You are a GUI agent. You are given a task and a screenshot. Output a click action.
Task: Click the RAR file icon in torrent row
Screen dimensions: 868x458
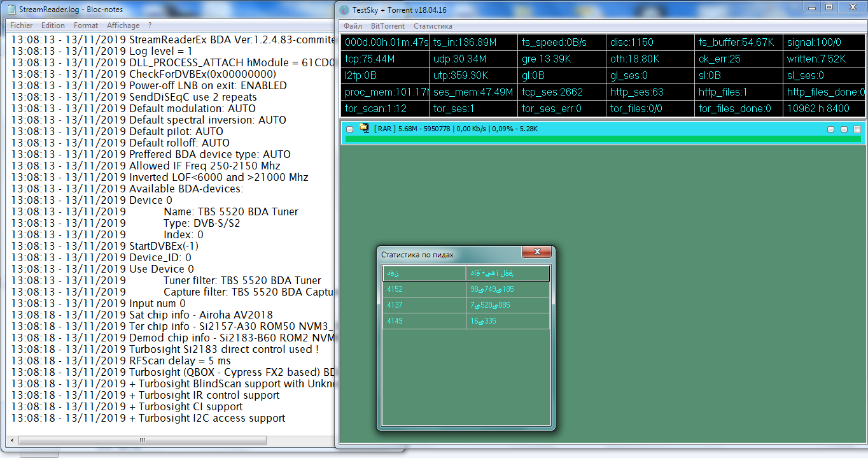click(364, 128)
